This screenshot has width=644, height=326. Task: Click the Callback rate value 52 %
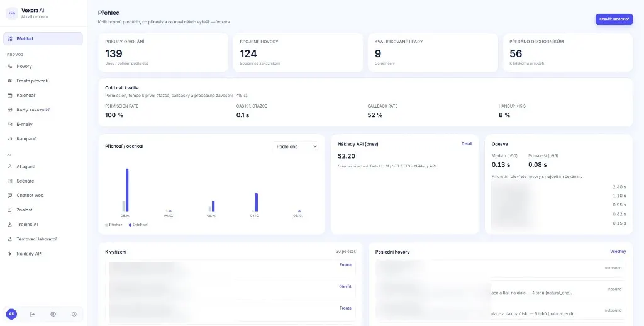tap(375, 115)
